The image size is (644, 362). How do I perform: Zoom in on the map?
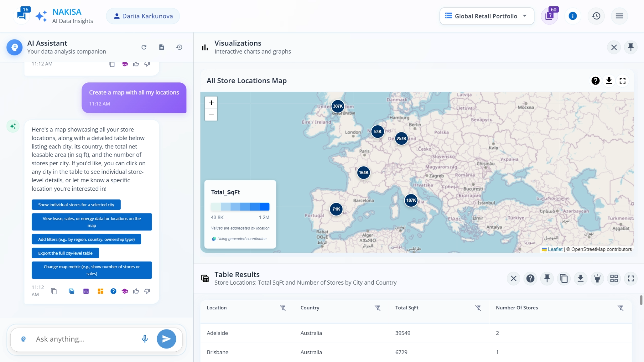click(x=211, y=103)
